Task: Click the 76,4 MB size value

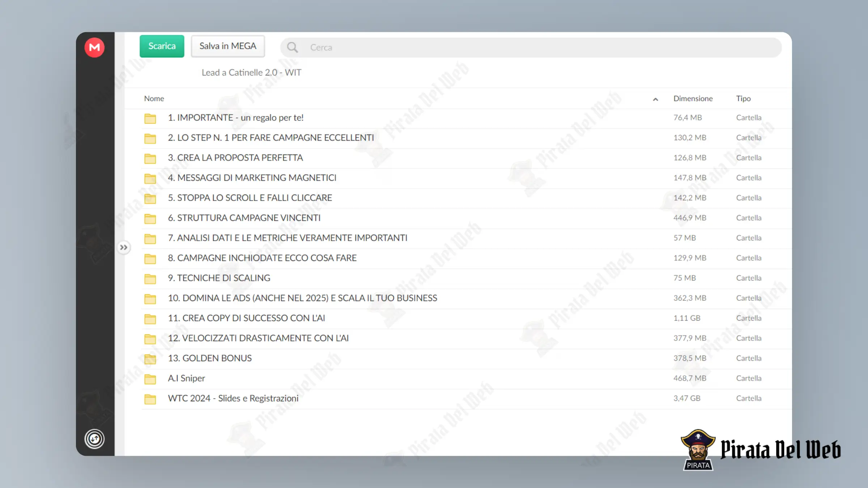Action: coord(688,118)
